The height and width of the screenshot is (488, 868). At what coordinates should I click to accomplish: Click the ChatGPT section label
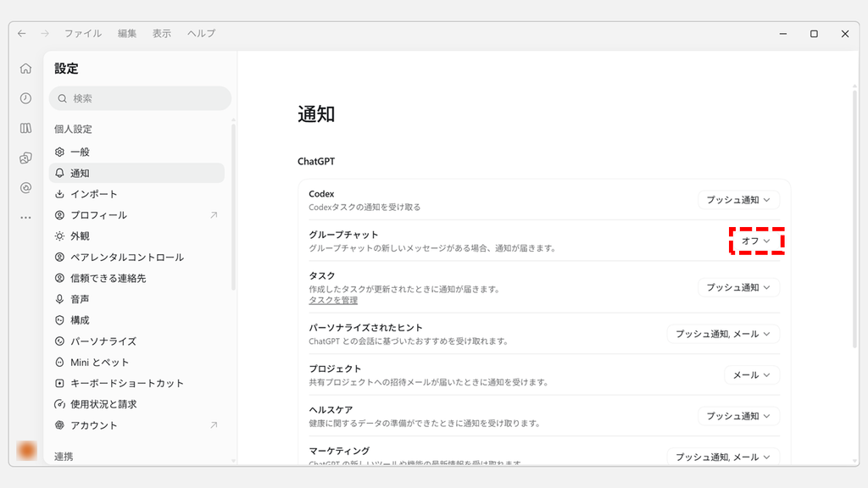[x=316, y=162]
